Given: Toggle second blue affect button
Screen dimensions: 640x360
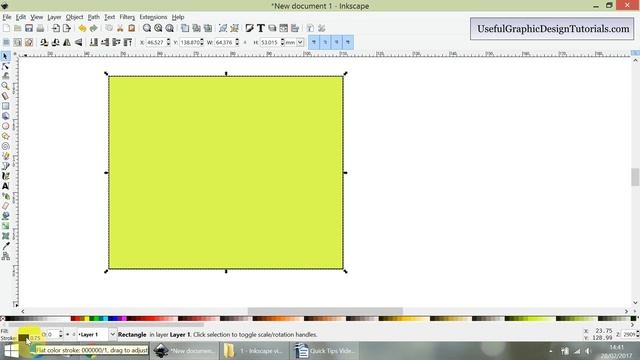Looking at the screenshot, I should click(325, 42).
